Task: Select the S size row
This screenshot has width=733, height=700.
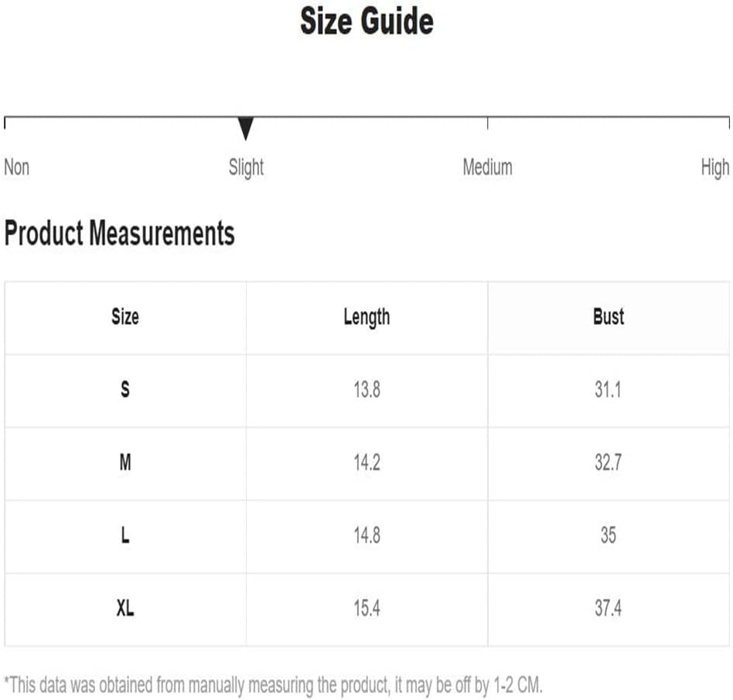Action: [367, 391]
